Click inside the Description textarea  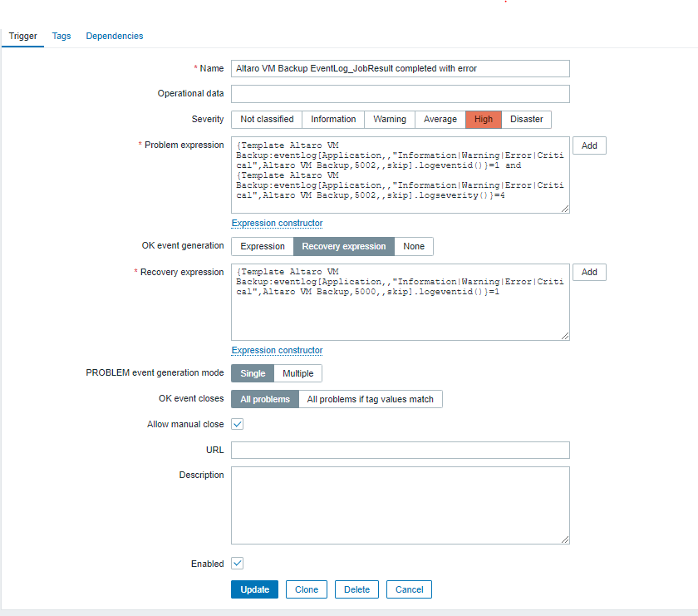pyautogui.click(x=401, y=505)
